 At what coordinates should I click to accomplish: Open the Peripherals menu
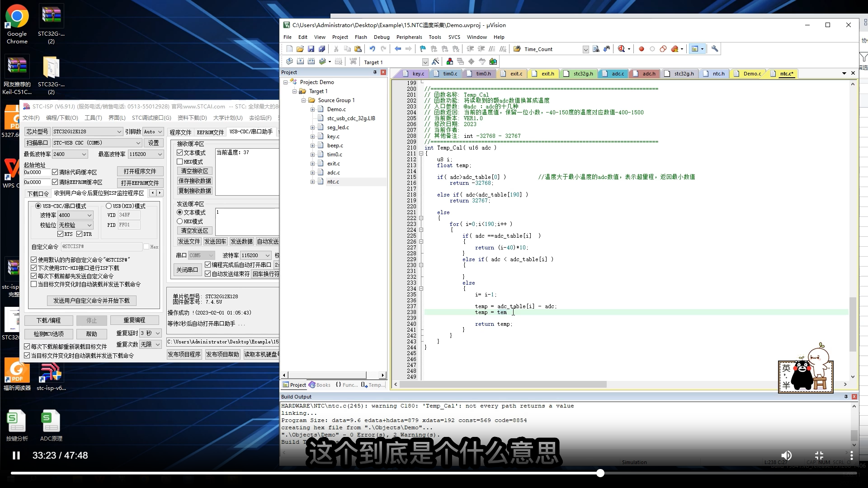pyautogui.click(x=409, y=37)
